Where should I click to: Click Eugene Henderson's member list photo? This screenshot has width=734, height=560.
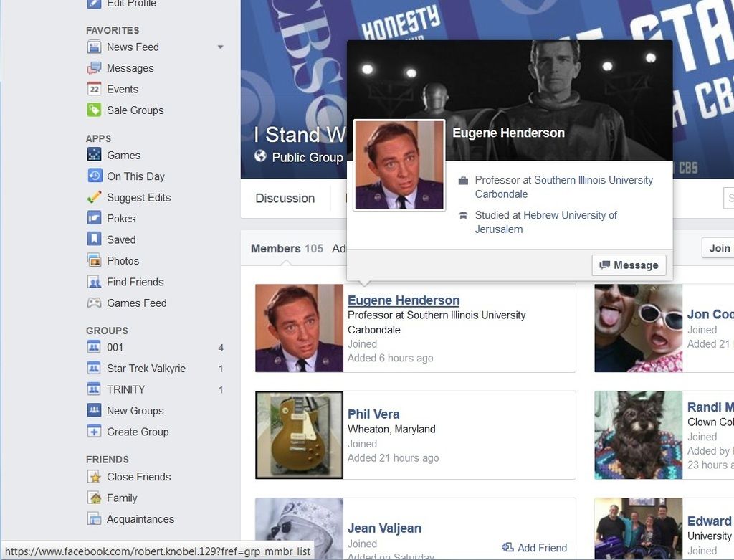point(299,328)
